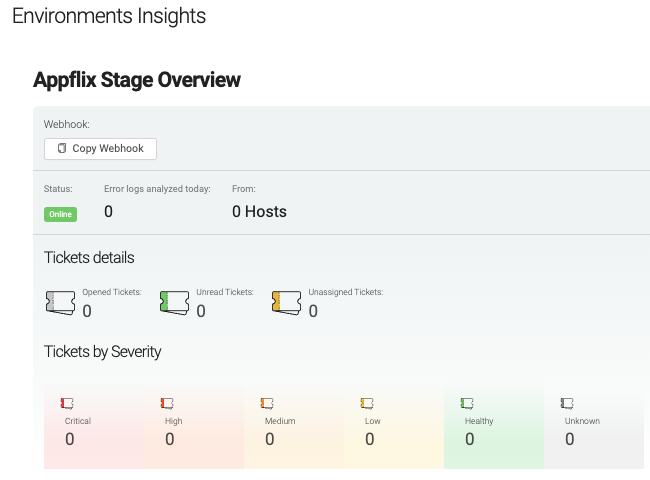Click the Unknown severity count card
This screenshot has width=650, height=480.
pos(594,430)
